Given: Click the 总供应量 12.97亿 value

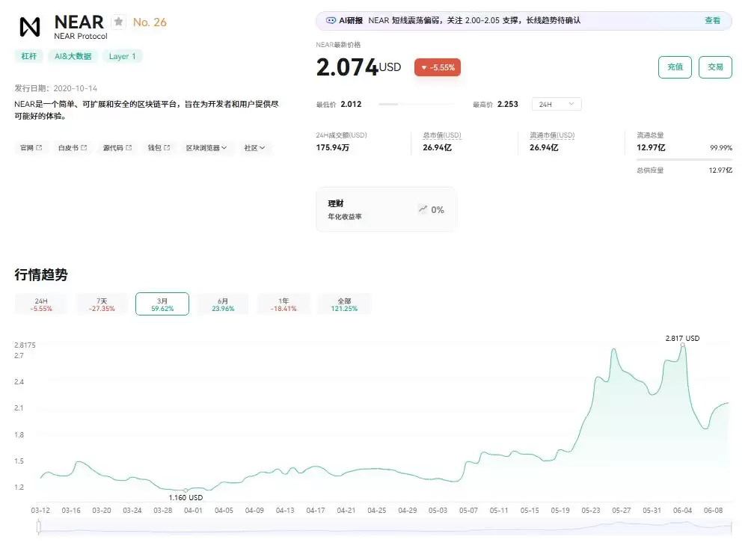Looking at the screenshot, I should [720, 170].
